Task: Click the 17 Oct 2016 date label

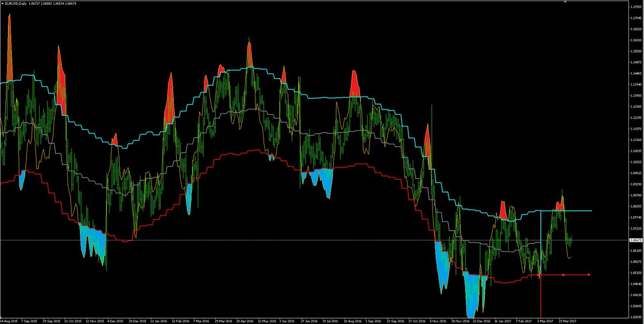Action: 417,321
